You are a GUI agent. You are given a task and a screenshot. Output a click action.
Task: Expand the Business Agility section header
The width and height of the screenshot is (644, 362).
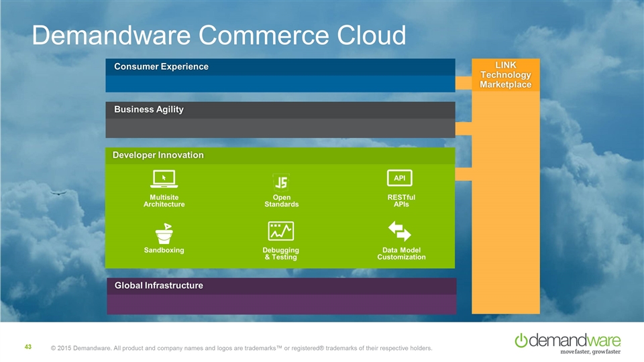(x=148, y=109)
